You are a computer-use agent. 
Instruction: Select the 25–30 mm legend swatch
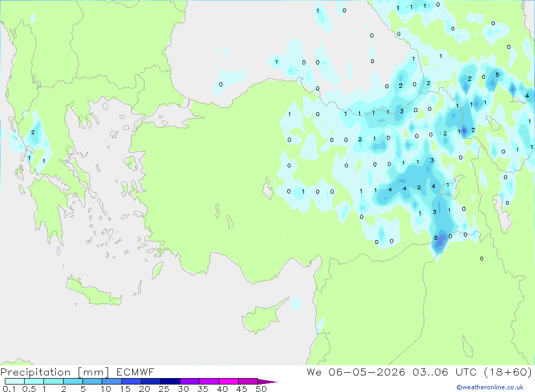coord(170,381)
